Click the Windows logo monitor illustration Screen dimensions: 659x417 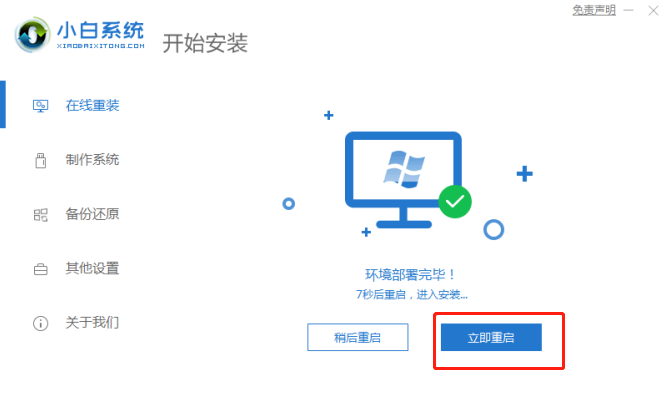(x=403, y=180)
